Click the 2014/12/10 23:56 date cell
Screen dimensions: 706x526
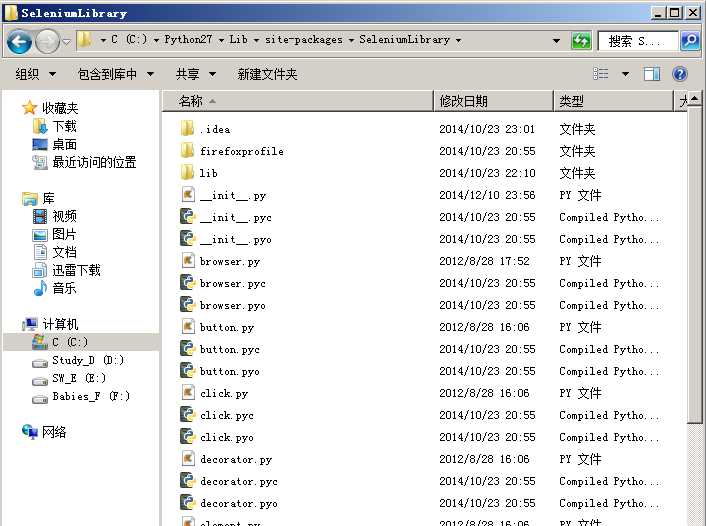(487, 195)
